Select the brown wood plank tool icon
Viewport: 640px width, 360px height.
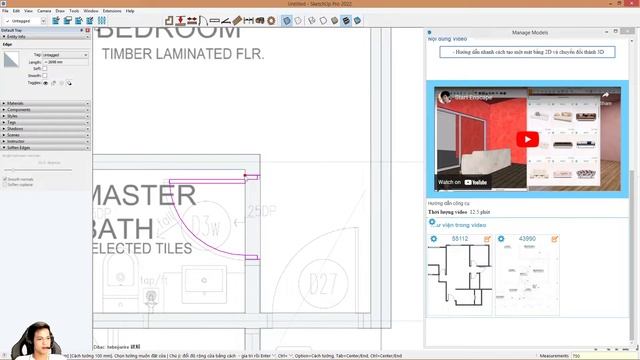pyautogui.click(x=237, y=20)
